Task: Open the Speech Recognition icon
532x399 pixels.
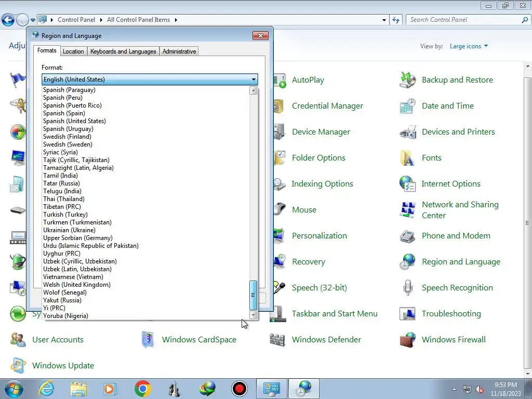Action: pyautogui.click(x=407, y=288)
